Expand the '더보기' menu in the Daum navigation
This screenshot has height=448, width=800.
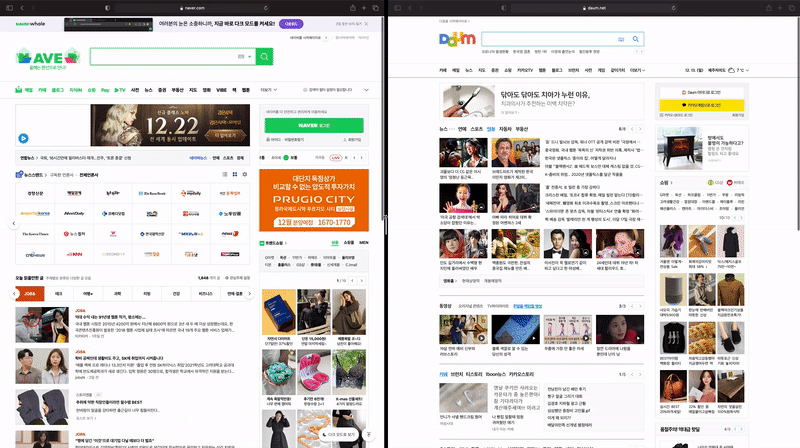point(637,70)
